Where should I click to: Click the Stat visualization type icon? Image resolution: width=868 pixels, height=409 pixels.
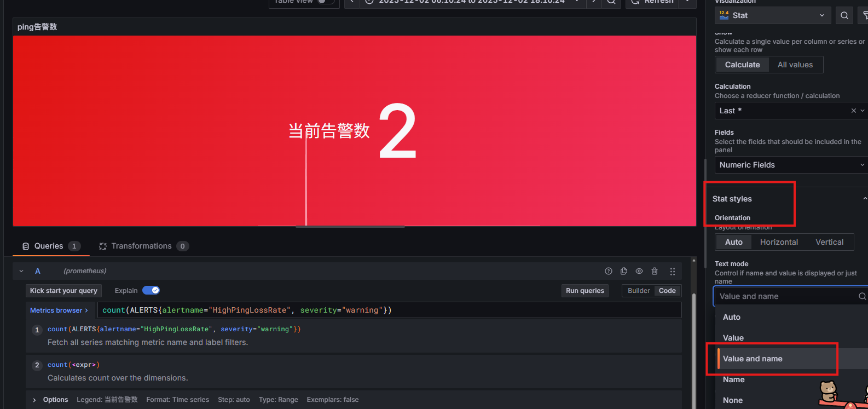(x=724, y=15)
